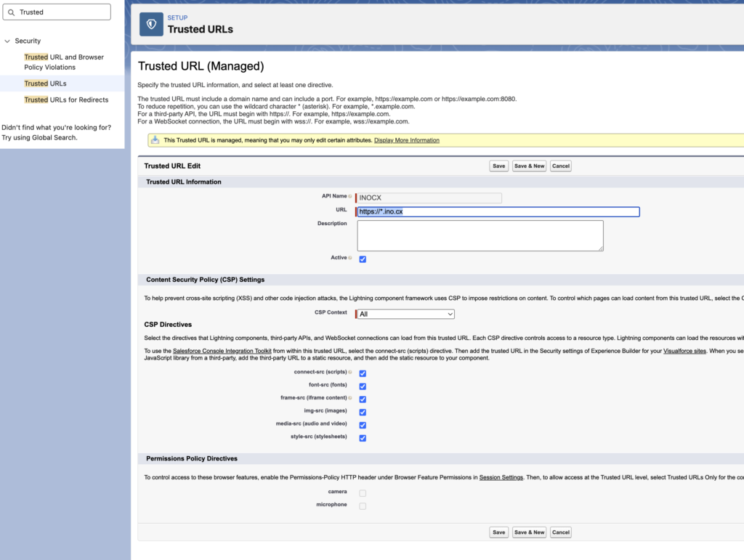Open Trusted URL and Browser Policy Violations

coord(64,62)
